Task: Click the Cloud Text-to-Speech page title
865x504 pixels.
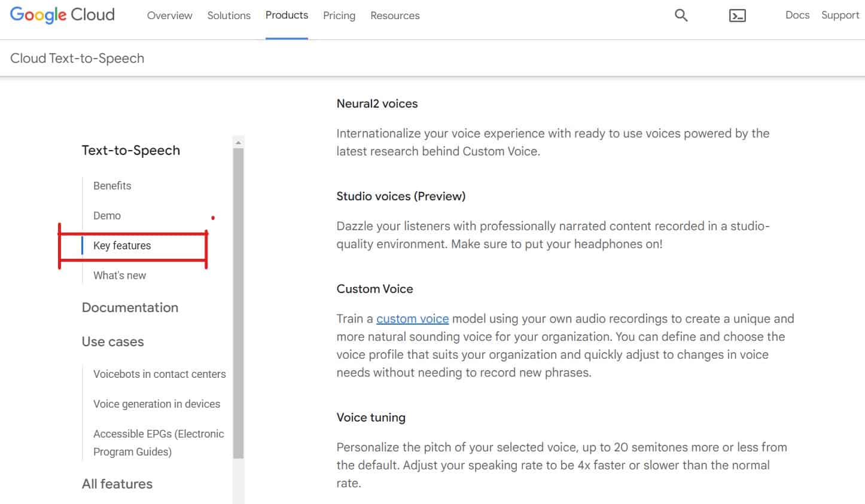Action: [77, 58]
